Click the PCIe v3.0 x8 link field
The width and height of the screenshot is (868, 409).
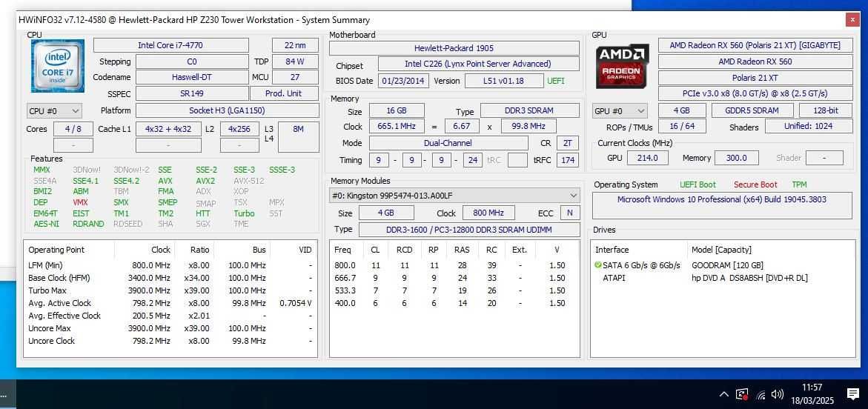pos(755,94)
